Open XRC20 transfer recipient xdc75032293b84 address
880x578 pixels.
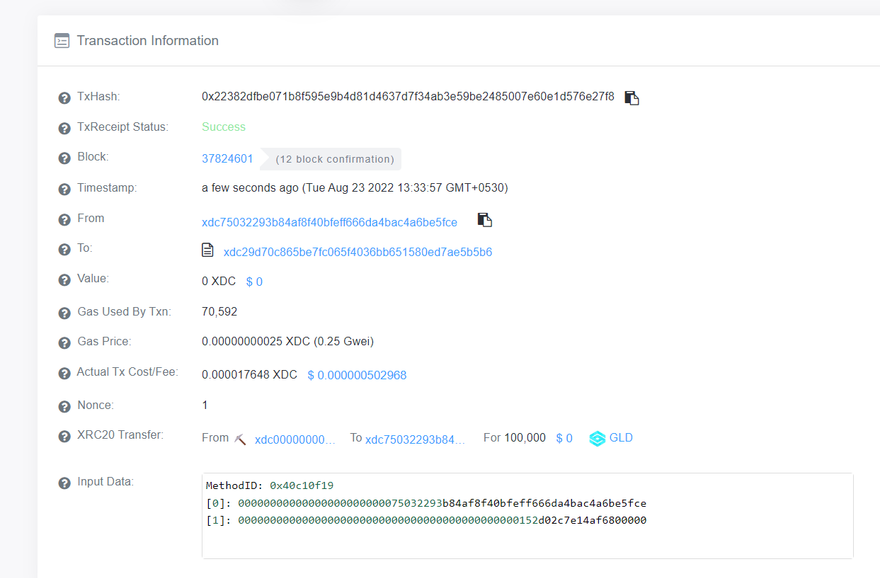pyautogui.click(x=415, y=439)
